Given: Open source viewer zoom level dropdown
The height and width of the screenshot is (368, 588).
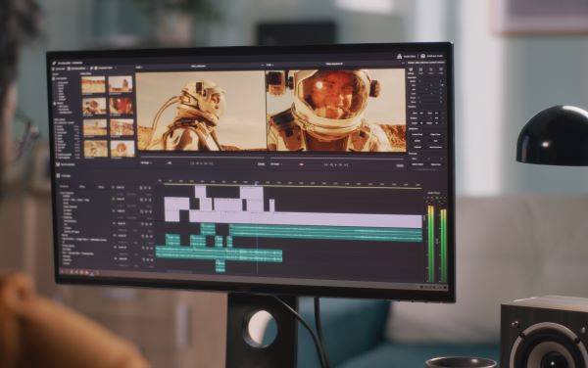Looking at the screenshot, I should tap(146, 162).
